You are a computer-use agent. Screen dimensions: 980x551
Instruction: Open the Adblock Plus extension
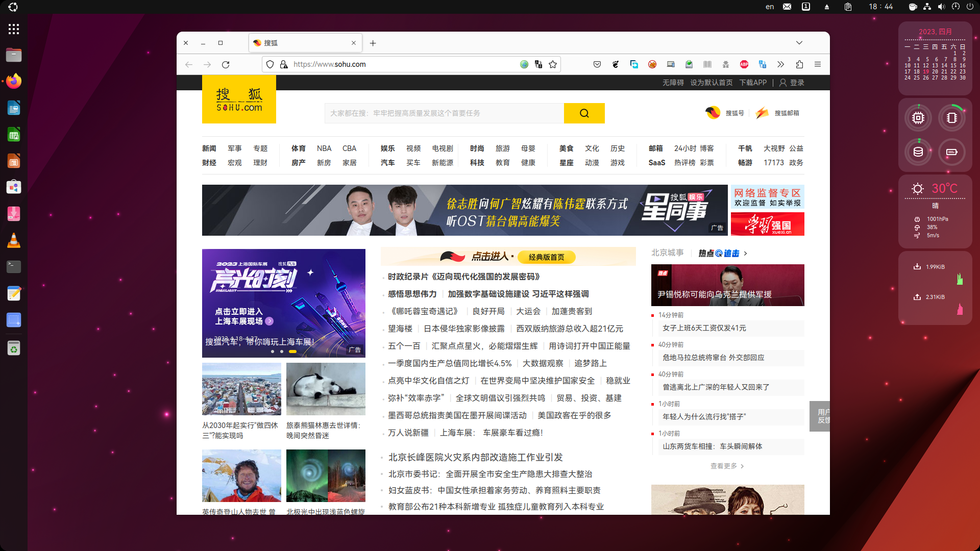744,64
